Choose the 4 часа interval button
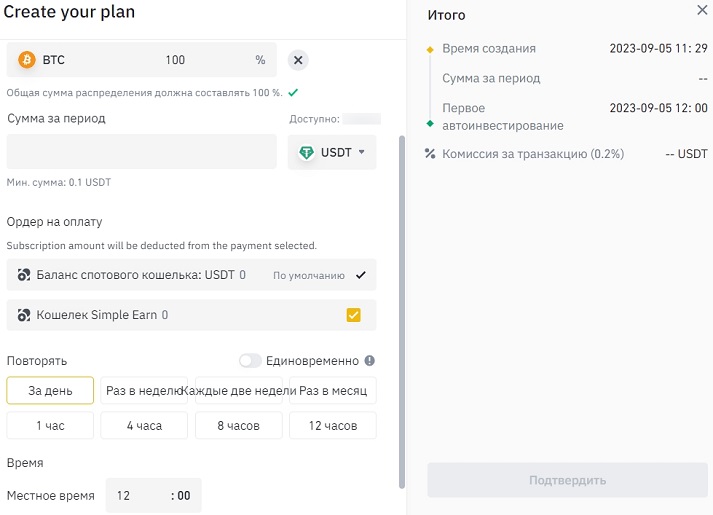 (x=144, y=426)
